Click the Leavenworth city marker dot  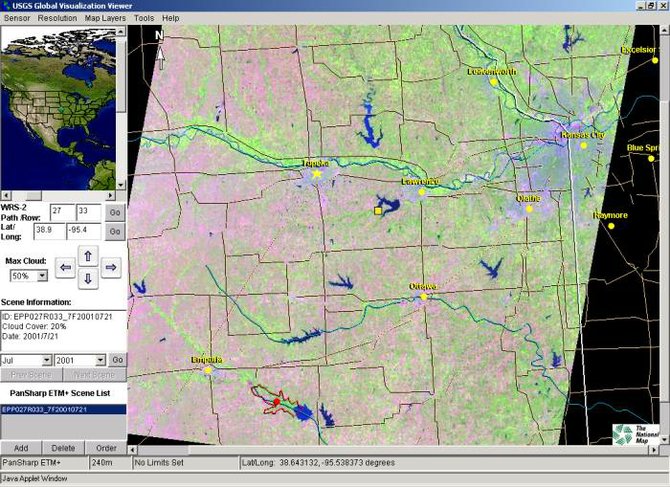point(494,82)
